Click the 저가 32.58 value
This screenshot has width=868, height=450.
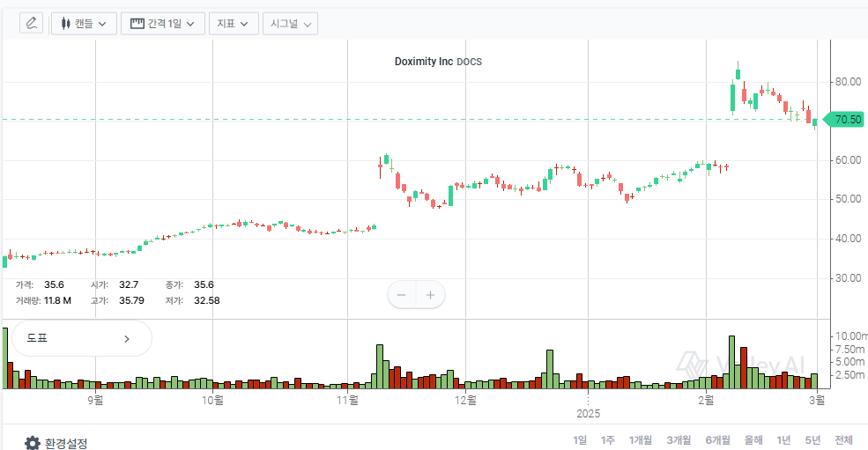click(x=207, y=300)
